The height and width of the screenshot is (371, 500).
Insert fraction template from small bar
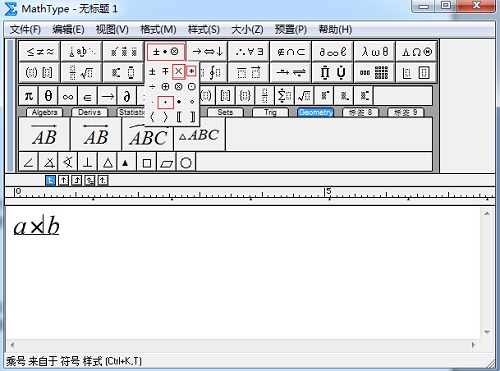(265, 96)
